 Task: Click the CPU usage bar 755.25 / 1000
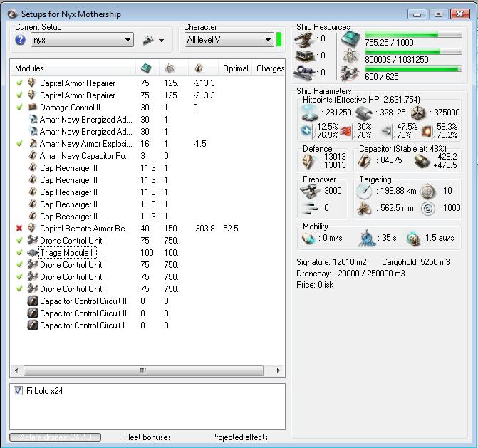413,34
